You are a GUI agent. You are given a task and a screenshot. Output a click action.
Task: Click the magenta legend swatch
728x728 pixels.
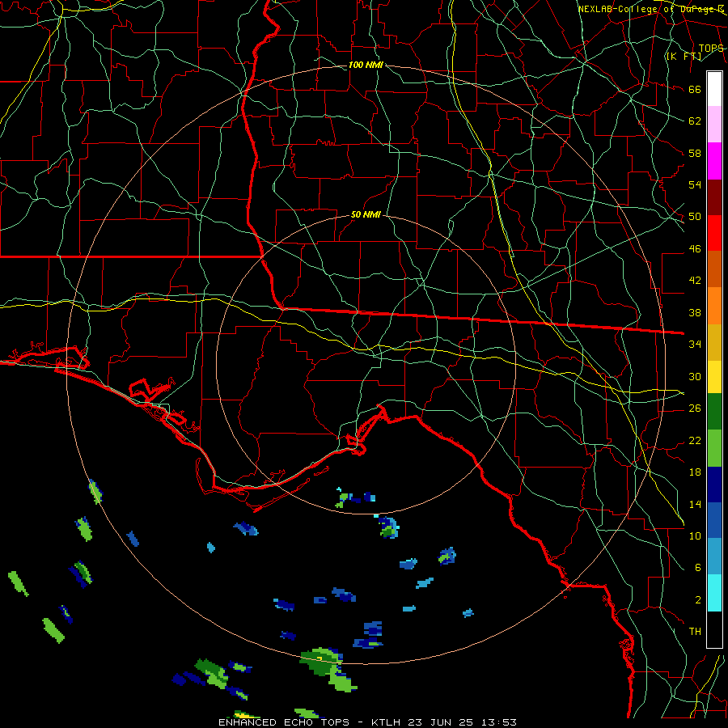pyautogui.click(x=714, y=161)
